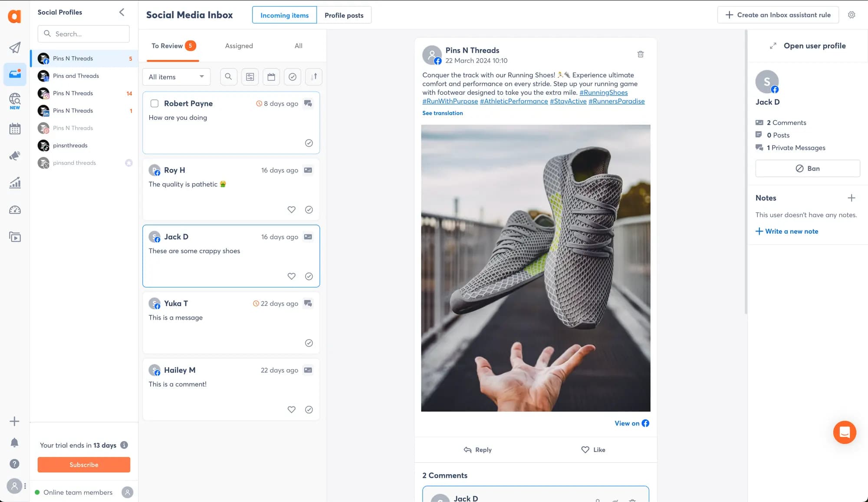
Task: Like Roy H's comment with the heart toggle
Action: 291,209
